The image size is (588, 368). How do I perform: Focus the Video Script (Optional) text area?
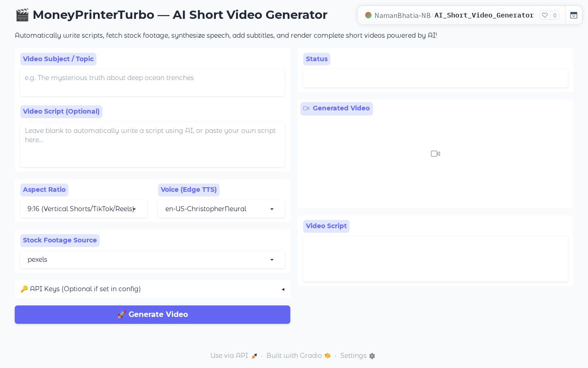(153, 144)
